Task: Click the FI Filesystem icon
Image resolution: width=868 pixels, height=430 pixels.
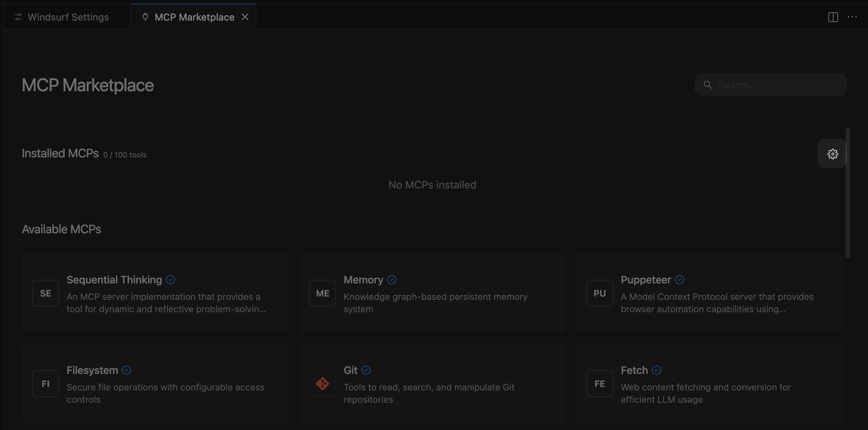Action: pos(46,384)
